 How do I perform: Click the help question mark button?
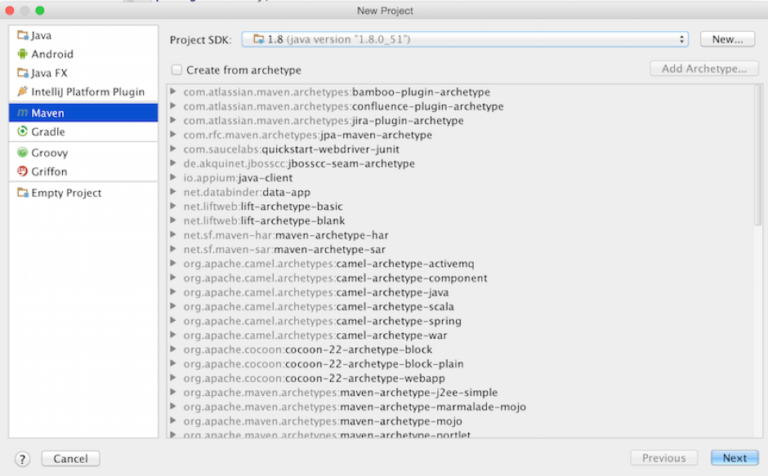[x=22, y=458]
